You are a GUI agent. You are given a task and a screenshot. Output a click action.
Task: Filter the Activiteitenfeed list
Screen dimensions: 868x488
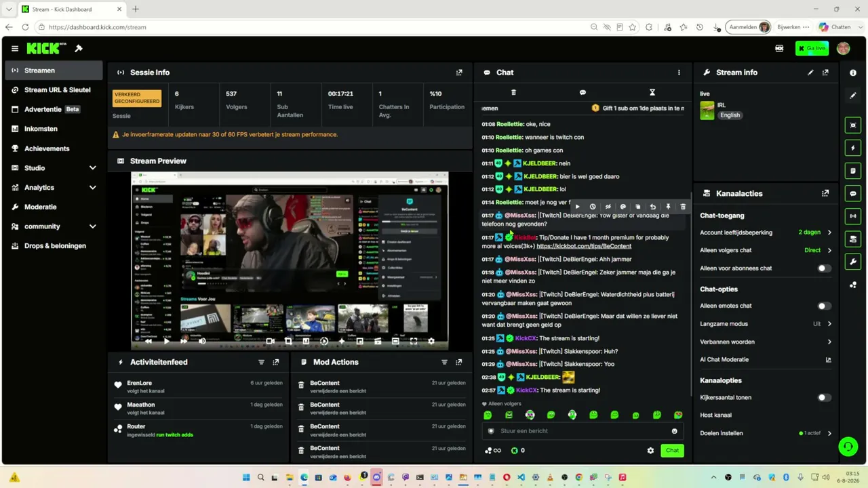pos(261,362)
